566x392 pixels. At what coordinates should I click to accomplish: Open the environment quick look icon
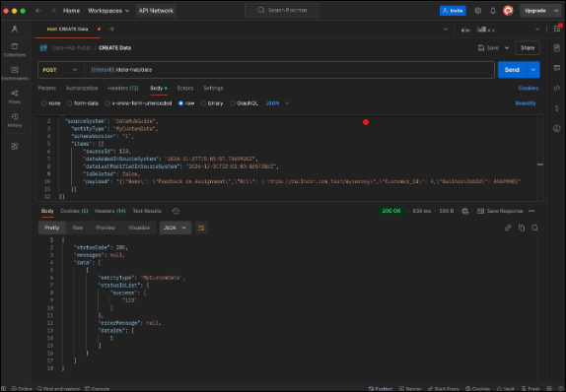point(557,29)
